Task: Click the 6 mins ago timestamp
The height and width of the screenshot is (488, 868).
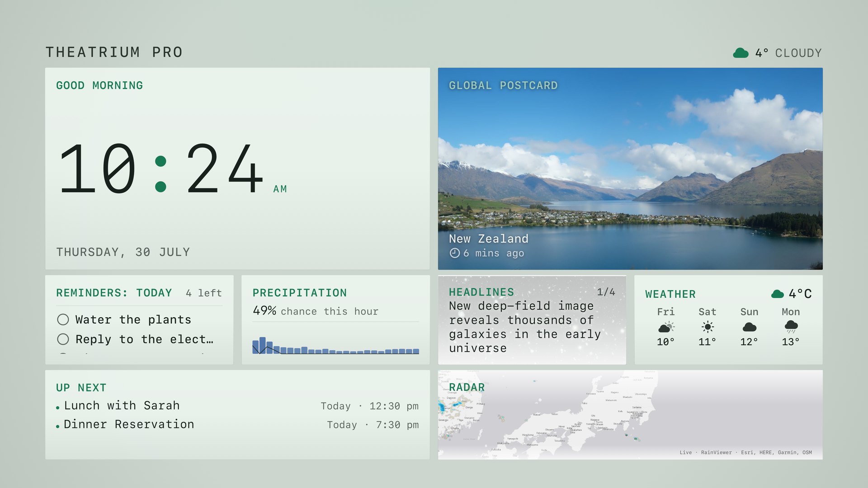Action: click(x=494, y=253)
